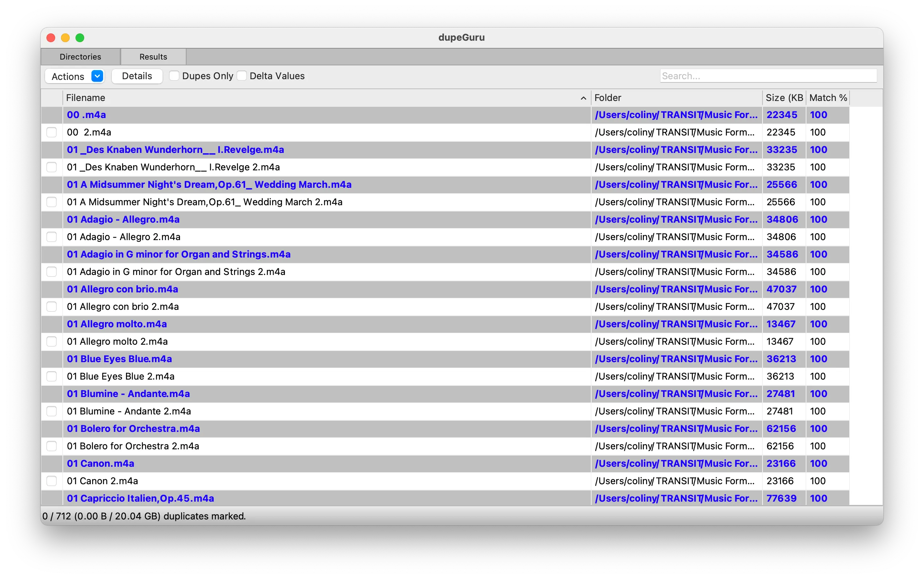Switch to the Results tab
This screenshot has height=579, width=924.
(x=152, y=57)
